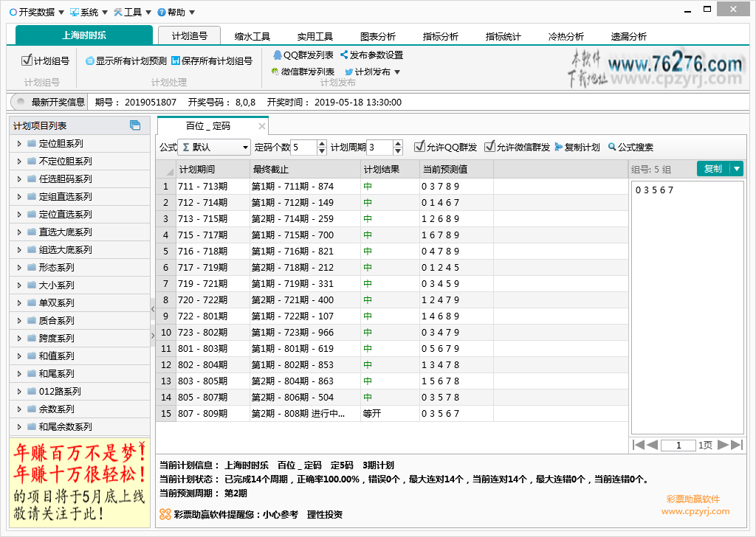Go to previous page of groups
This screenshot has height=537, width=756.
[653, 445]
